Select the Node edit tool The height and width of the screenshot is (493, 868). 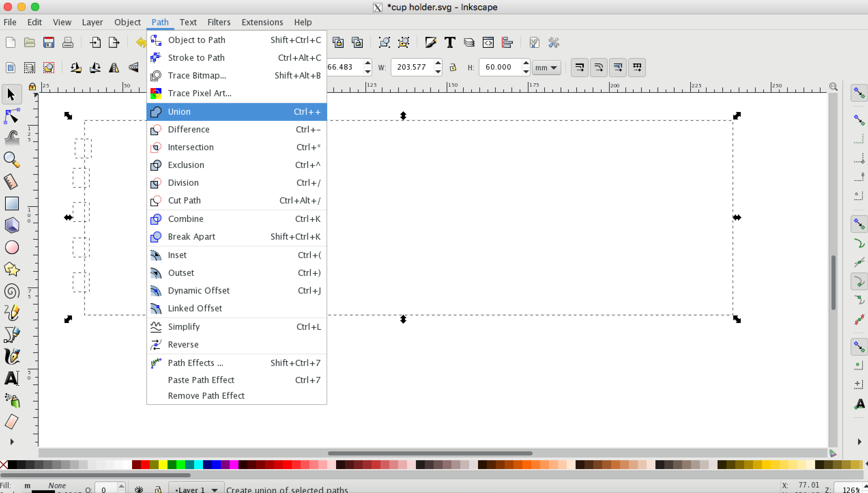(x=12, y=116)
